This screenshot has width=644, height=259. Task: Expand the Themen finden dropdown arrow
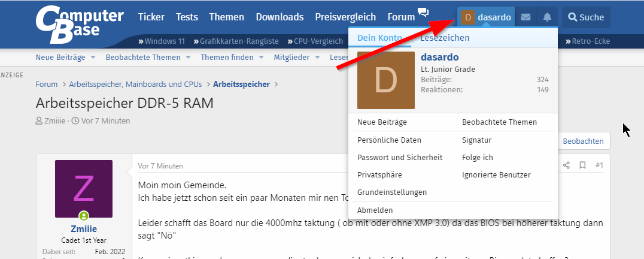(x=262, y=58)
